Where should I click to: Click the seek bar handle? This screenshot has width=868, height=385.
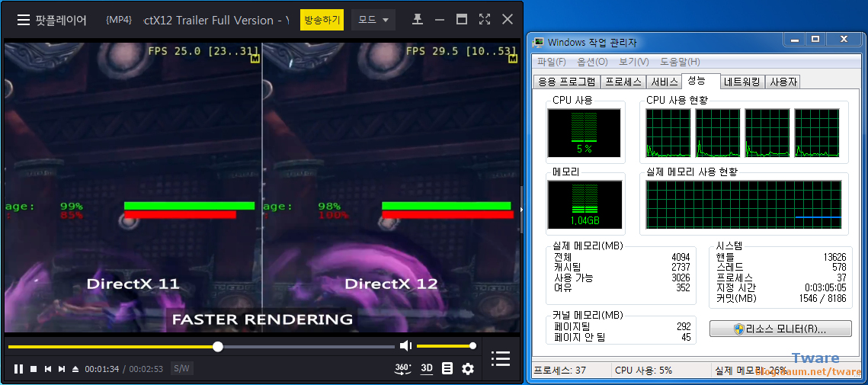[x=218, y=347]
